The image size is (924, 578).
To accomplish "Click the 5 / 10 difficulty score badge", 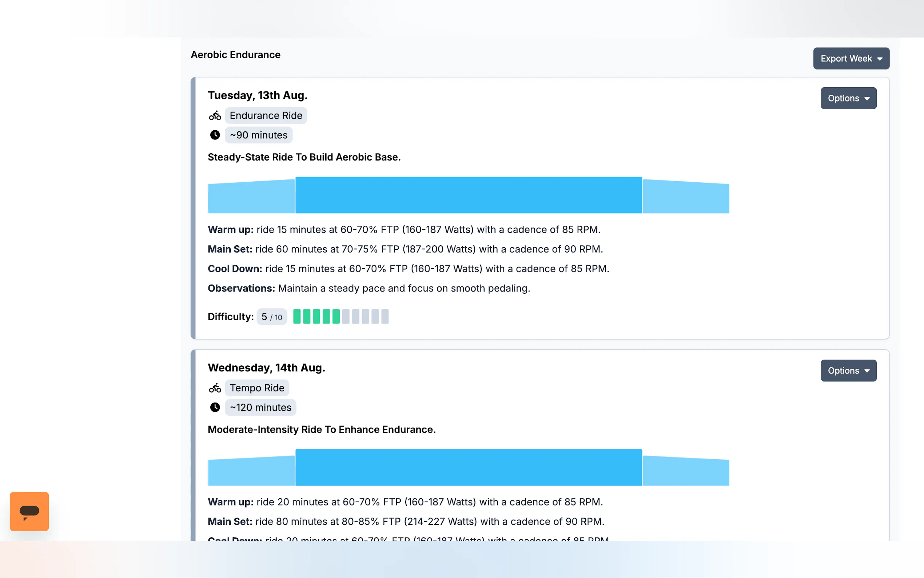I will tap(272, 317).
